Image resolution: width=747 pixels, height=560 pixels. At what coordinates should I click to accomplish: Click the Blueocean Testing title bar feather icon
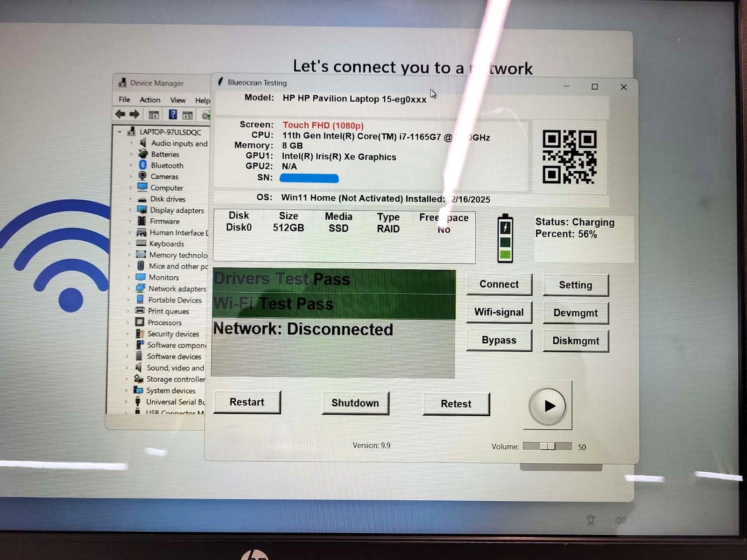(220, 82)
